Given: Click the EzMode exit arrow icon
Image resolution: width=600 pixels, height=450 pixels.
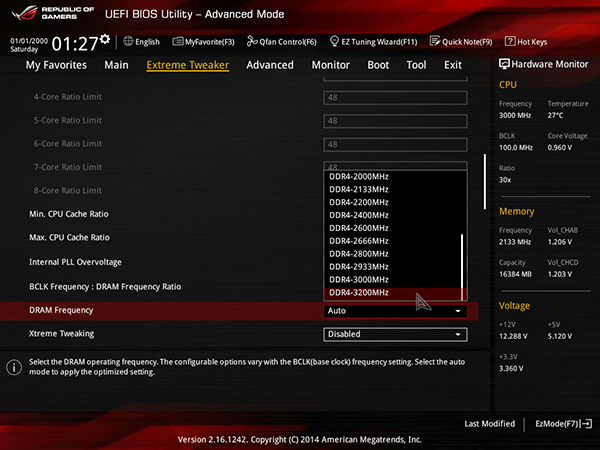Looking at the screenshot, I should (x=586, y=424).
